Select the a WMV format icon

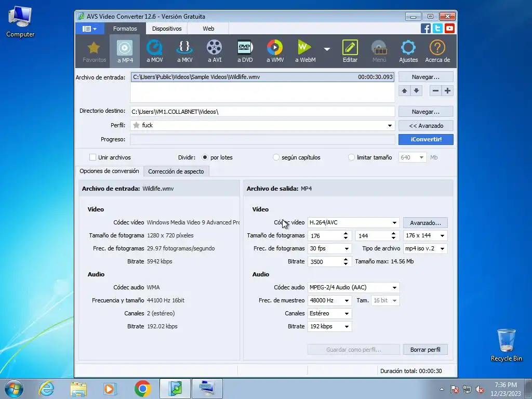(x=275, y=51)
